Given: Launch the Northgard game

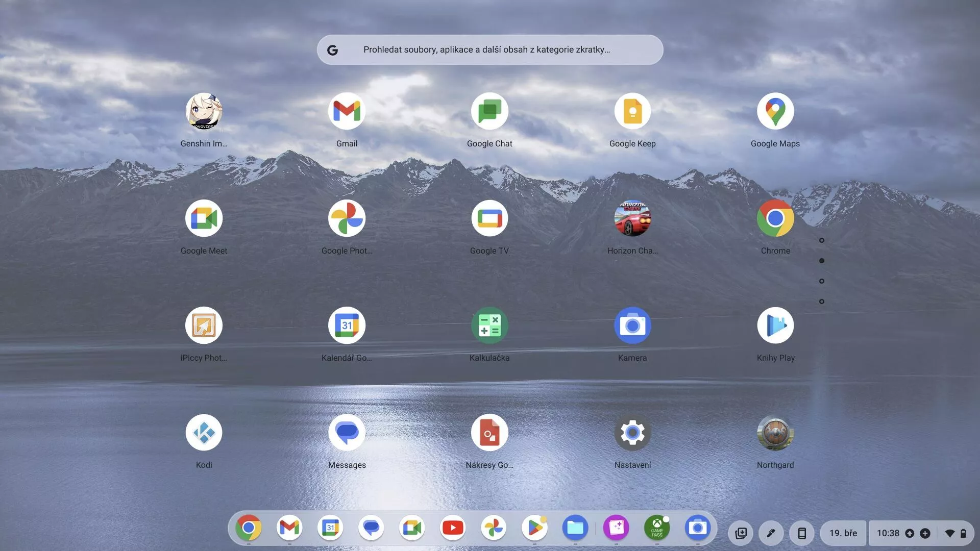Looking at the screenshot, I should click(x=775, y=433).
